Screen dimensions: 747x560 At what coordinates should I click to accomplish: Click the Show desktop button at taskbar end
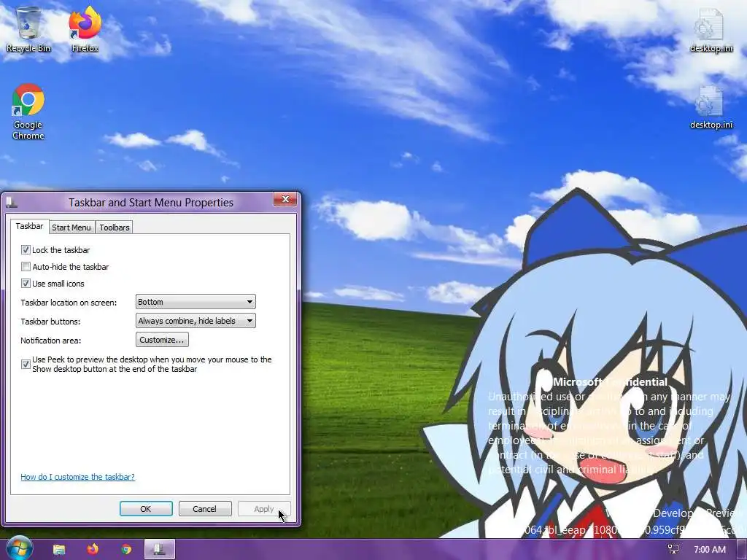[742, 550]
